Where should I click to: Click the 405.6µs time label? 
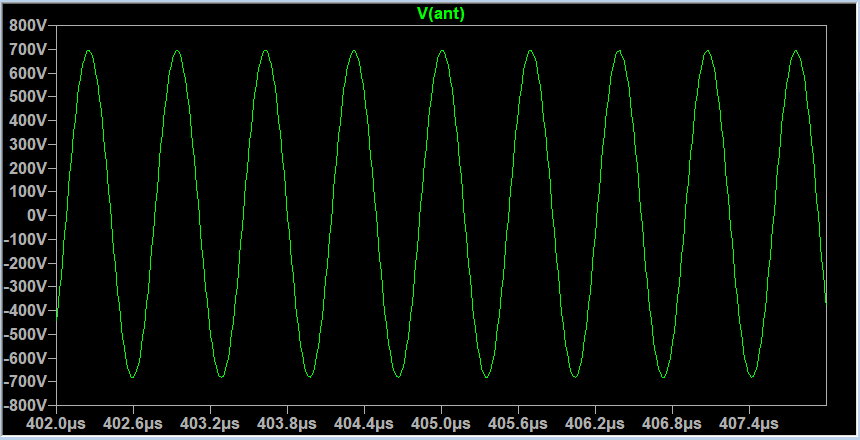[518, 424]
